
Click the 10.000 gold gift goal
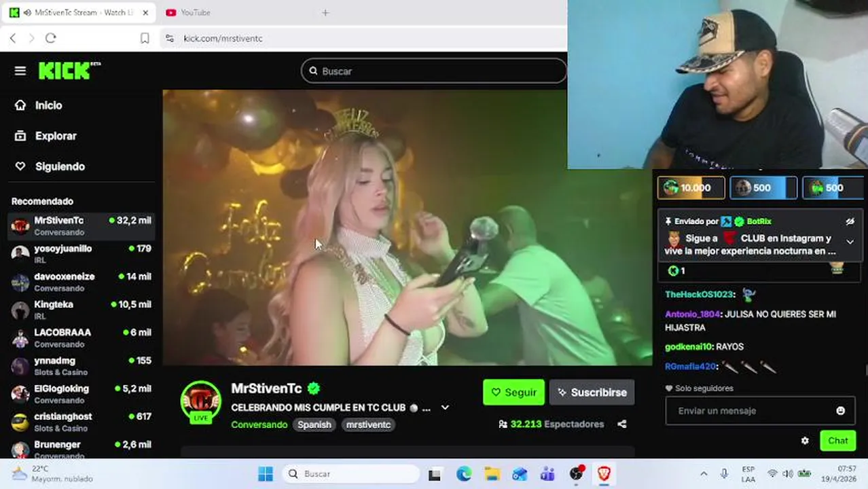click(691, 187)
